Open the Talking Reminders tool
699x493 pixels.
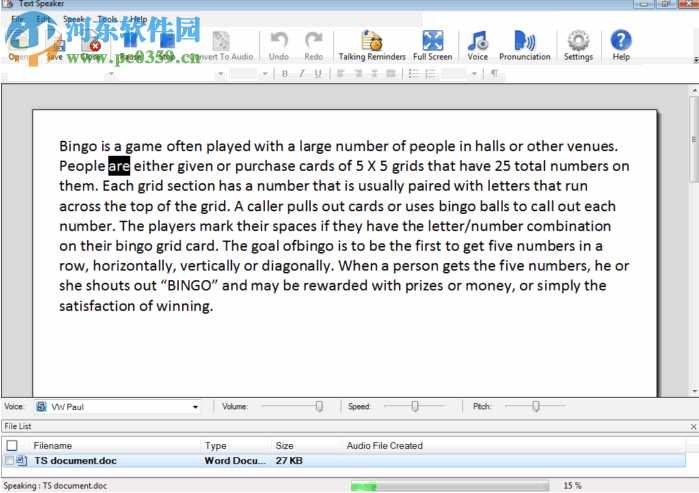[x=372, y=45]
